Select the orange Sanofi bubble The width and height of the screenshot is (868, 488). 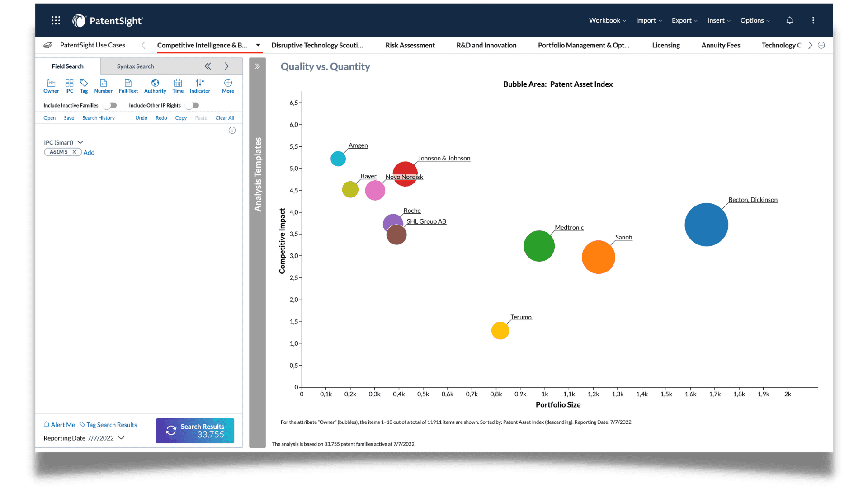click(598, 257)
